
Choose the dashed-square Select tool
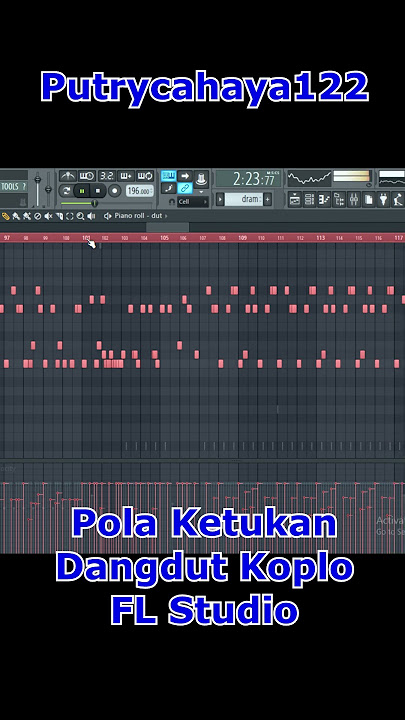pyautogui.click(x=70, y=216)
